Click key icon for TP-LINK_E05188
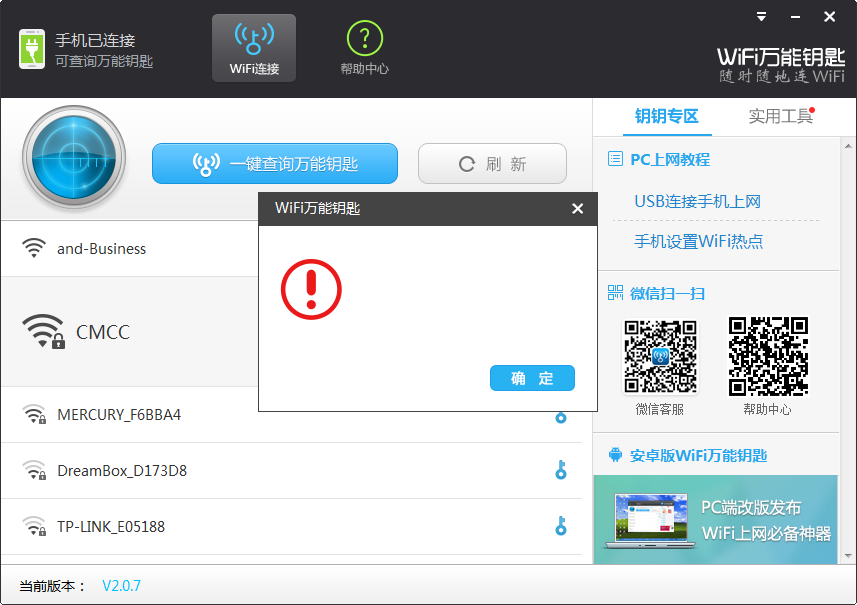This screenshot has height=605, width=857. click(x=561, y=526)
